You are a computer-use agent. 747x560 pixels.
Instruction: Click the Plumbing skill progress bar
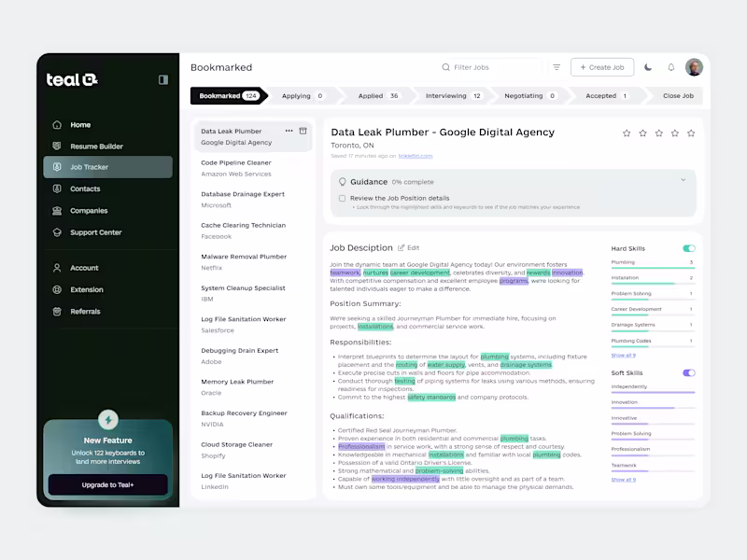(x=653, y=268)
